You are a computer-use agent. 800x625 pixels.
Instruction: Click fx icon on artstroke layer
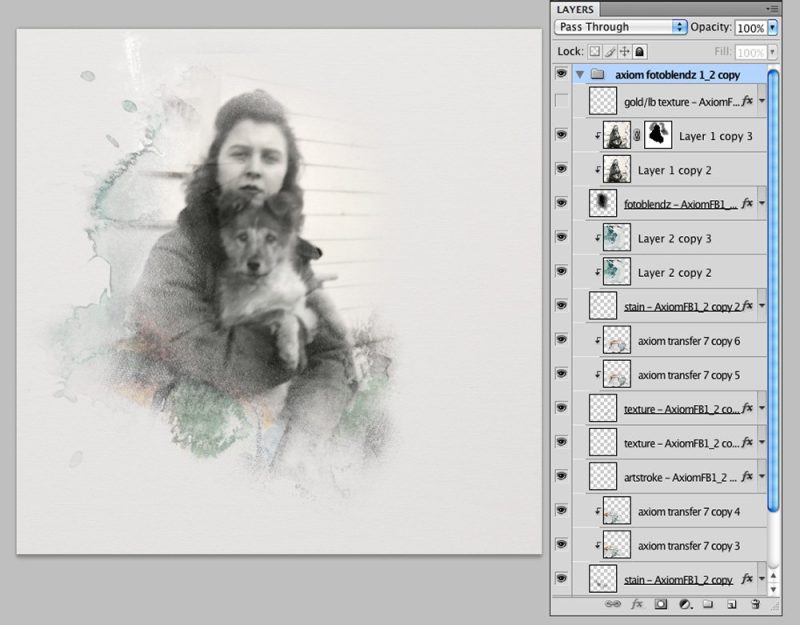click(x=747, y=477)
